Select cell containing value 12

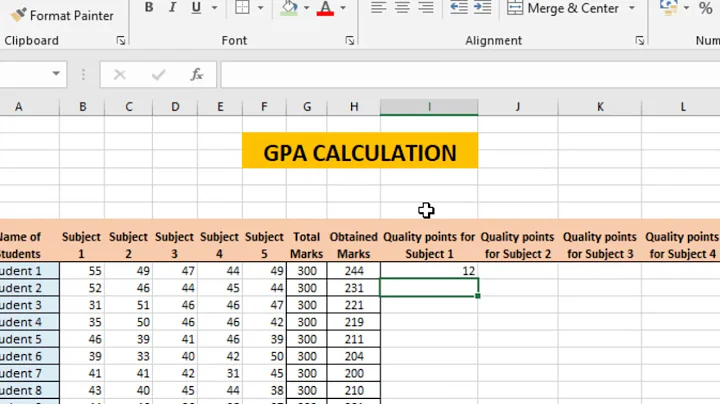[429, 271]
